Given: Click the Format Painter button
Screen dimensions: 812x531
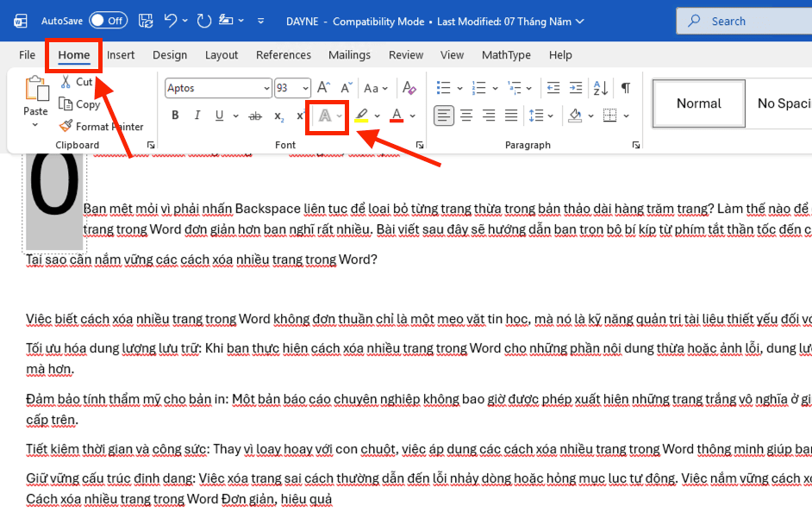Looking at the screenshot, I should 102,127.
